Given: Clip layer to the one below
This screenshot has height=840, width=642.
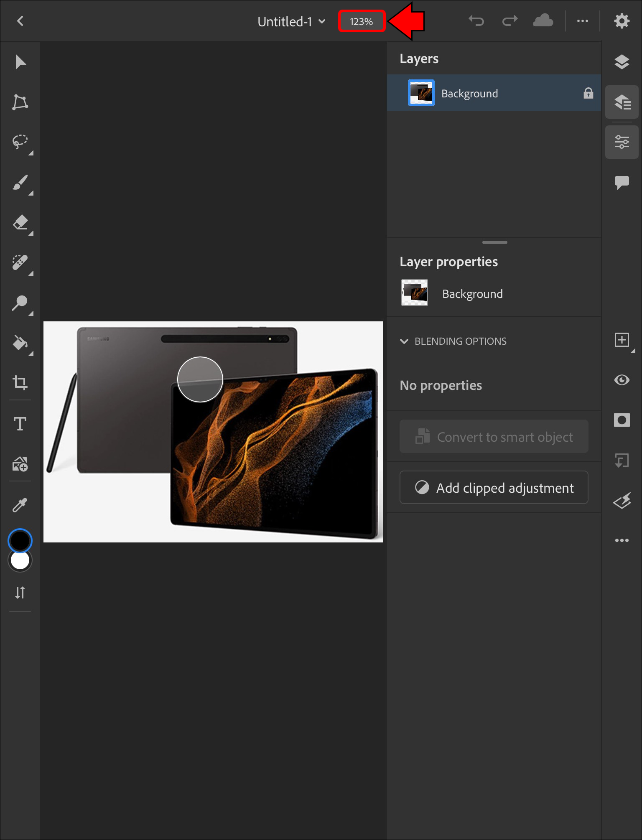Looking at the screenshot, I should coord(622,460).
